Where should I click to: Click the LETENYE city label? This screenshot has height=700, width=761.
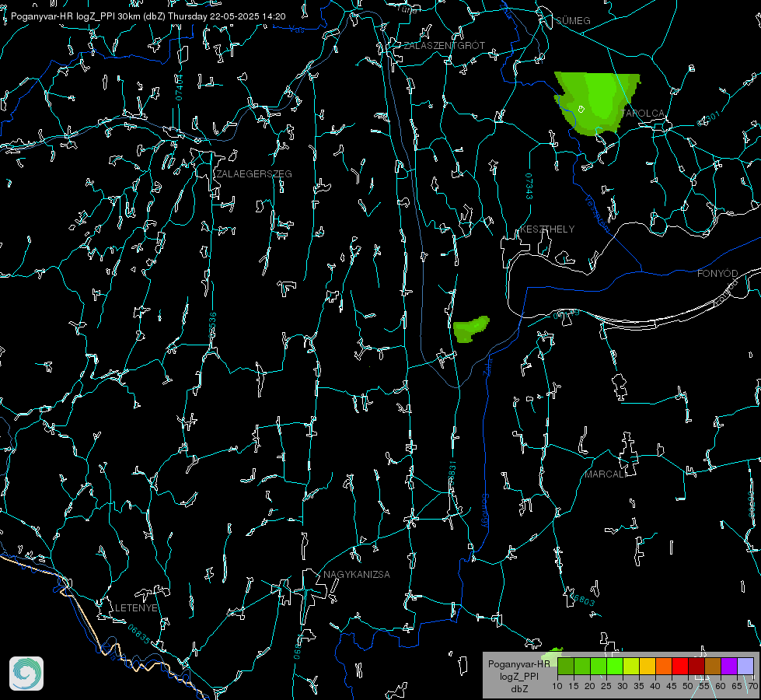tap(136, 607)
